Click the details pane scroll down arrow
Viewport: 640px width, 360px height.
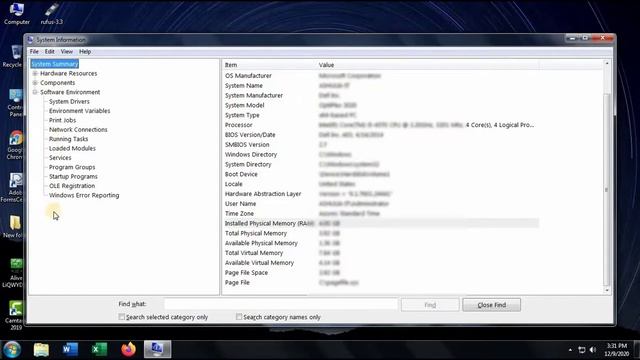(607, 290)
